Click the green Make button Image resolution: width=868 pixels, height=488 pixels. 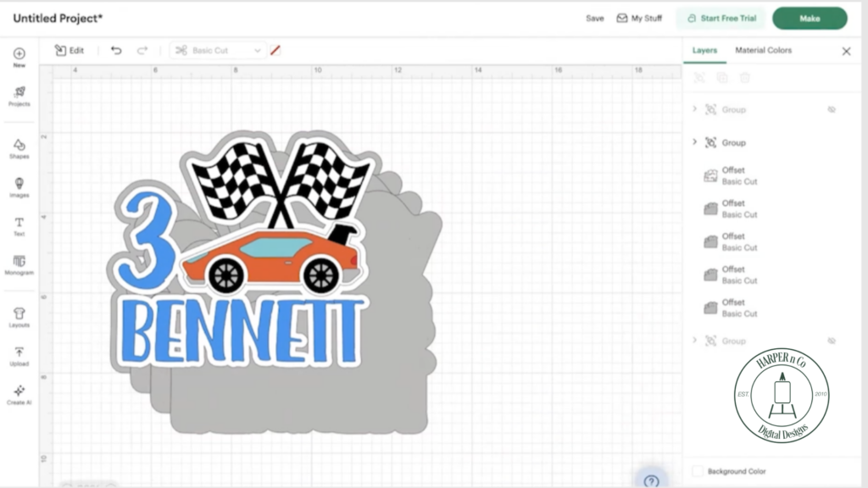[810, 19]
